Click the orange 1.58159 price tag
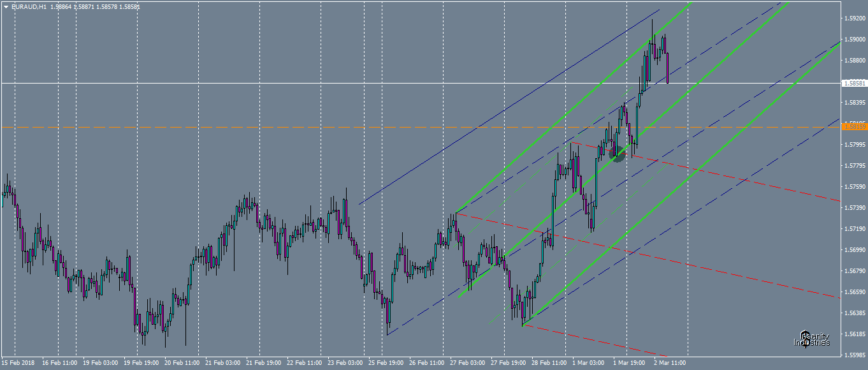This screenshot has height=370, width=868. click(854, 127)
